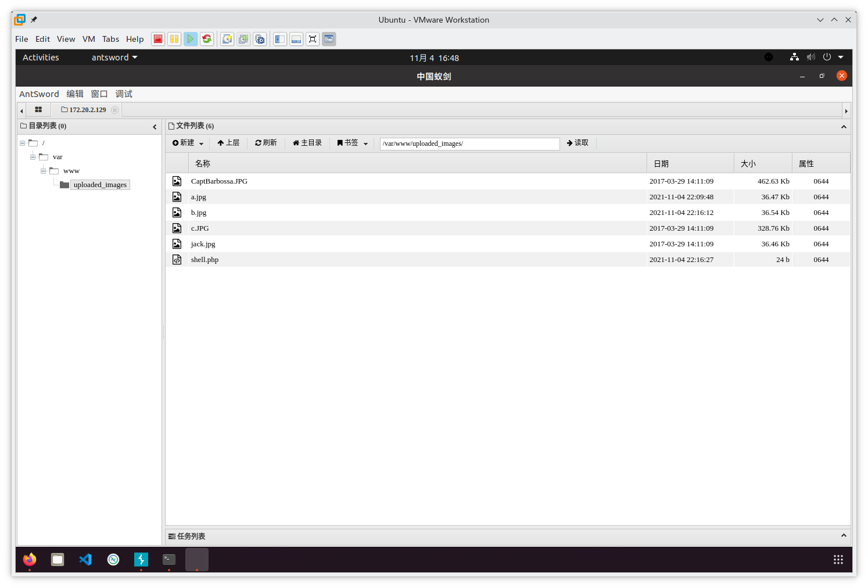Click the 主目录 home button
The image size is (868, 588).
click(307, 143)
